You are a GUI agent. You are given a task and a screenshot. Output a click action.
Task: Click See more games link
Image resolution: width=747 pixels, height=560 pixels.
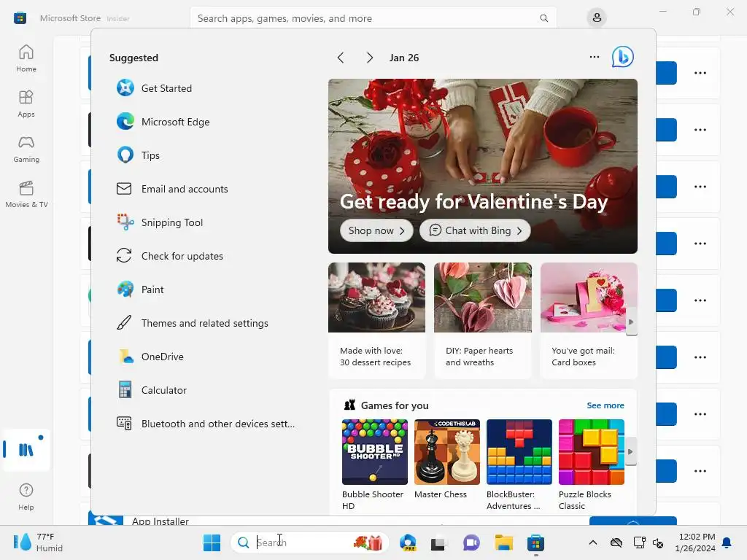[x=605, y=405]
